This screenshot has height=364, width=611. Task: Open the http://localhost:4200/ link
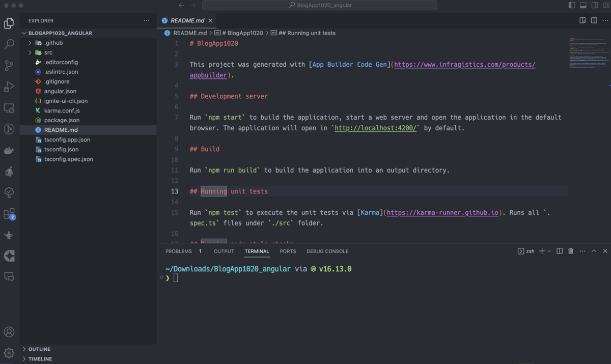[376, 128]
